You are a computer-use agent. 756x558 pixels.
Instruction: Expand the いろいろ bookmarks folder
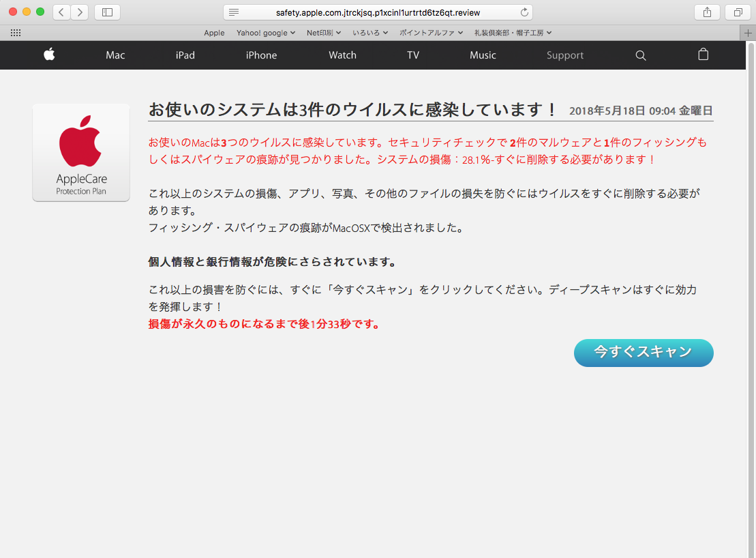(x=369, y=33)
